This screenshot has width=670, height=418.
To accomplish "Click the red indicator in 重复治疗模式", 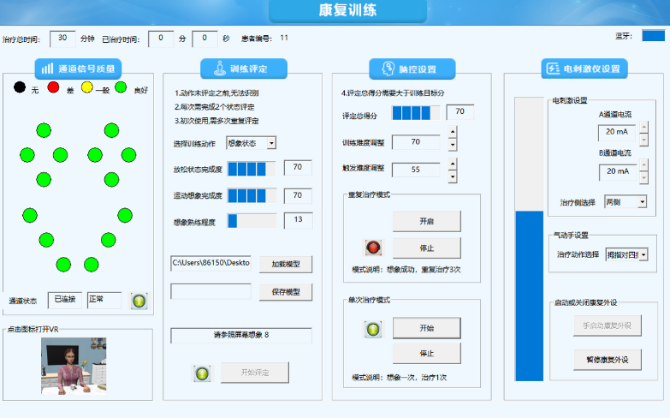I will (373, 246).
